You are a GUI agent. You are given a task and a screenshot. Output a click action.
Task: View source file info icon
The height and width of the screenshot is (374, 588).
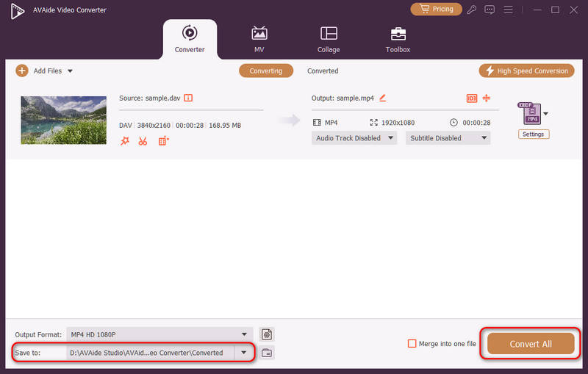(188, 98)
